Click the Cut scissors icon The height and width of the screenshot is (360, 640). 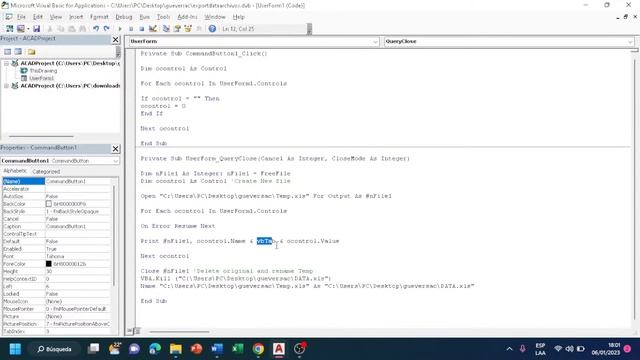50,29
